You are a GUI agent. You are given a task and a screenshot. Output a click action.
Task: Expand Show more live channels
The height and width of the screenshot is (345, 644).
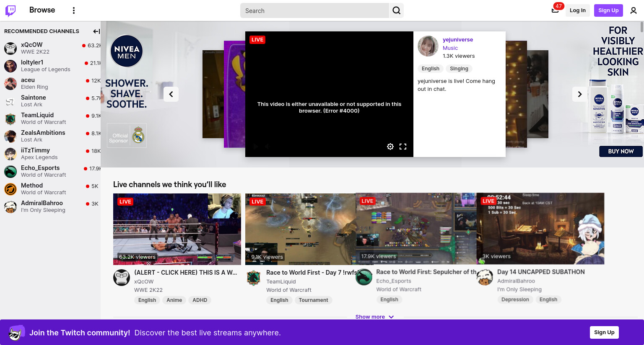click(x=374, y=317)
